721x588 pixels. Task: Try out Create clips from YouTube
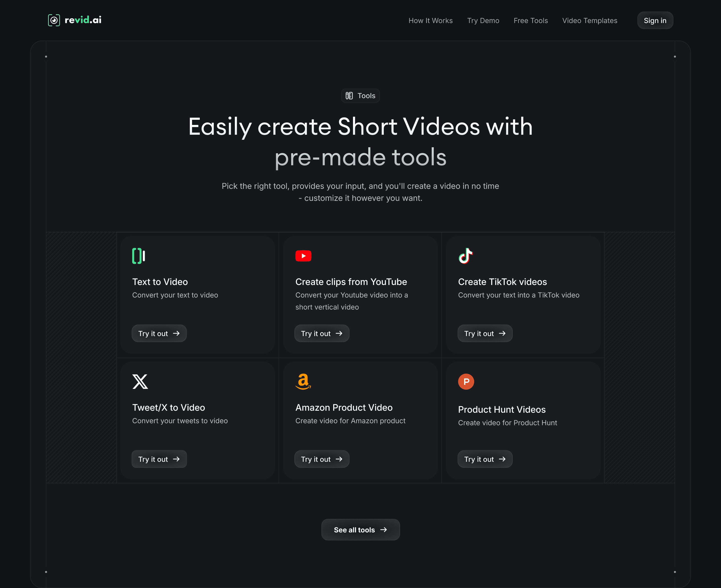pyautogui.click(x=322, y=334)
